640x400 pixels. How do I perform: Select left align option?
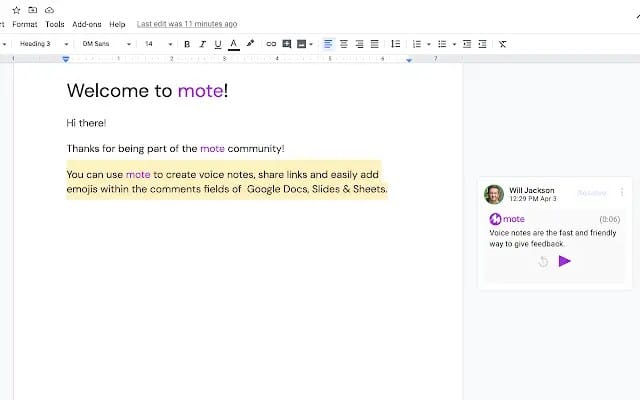pos(329,44)
